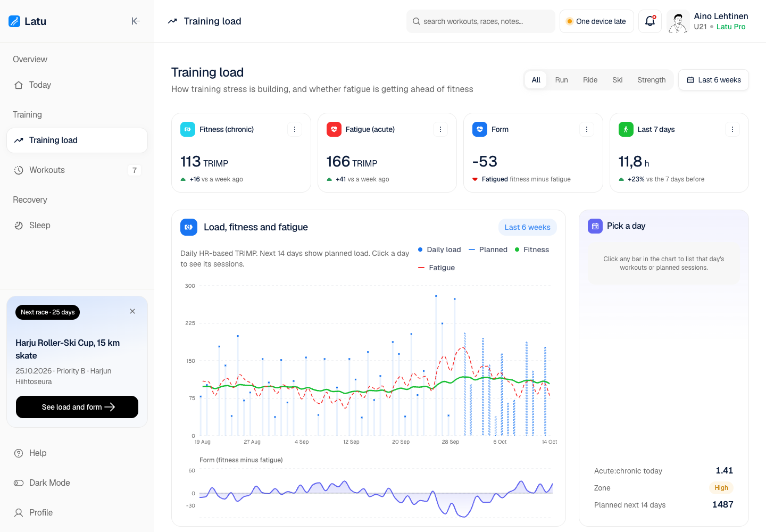
Task: Dismiss the Next race card
Action: 132,311
